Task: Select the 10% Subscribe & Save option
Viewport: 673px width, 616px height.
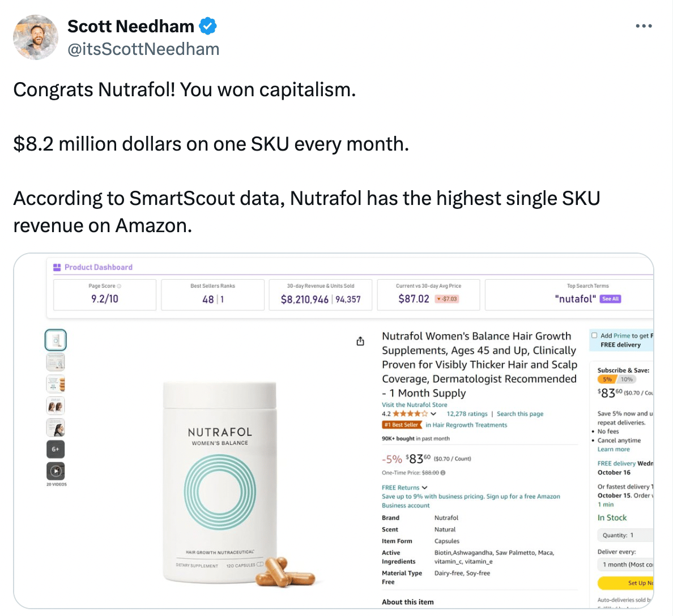Action: (x=627, y=379)
